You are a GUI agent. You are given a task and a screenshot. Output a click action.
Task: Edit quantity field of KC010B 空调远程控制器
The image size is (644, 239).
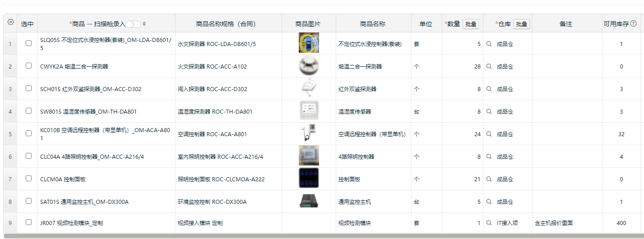[463, 134]
